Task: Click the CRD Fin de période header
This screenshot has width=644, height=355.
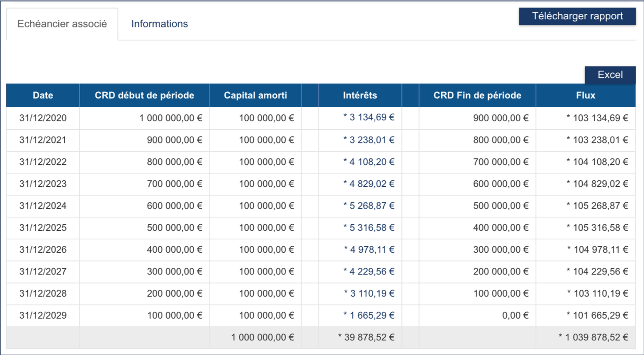Action: pos(477,95)
